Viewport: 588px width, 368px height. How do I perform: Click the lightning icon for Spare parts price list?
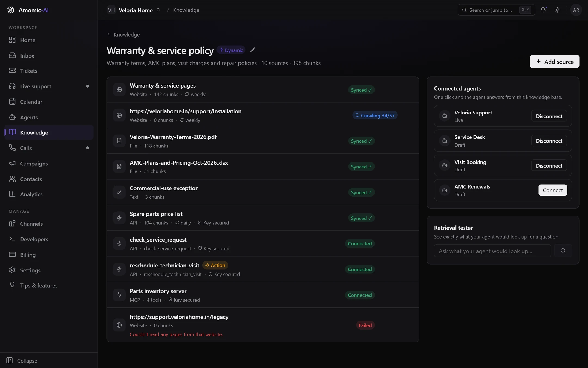tap(119, 218)
